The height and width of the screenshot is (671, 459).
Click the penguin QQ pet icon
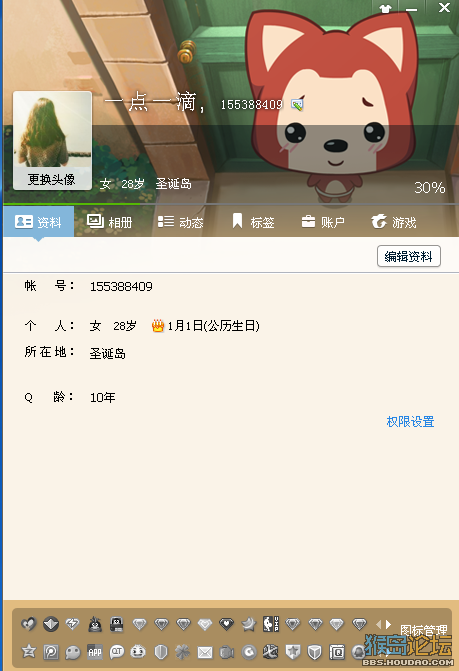coord(95,624)
